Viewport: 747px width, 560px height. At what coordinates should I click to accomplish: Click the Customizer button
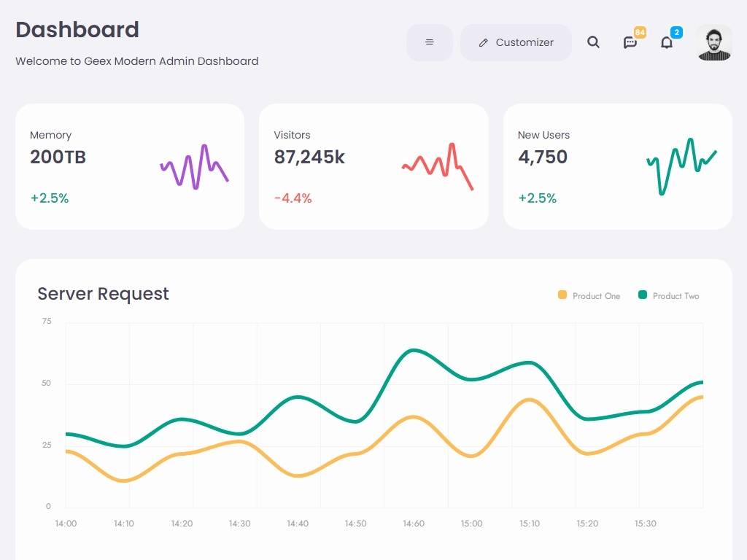pyautogui.click(x=516, y=42)
